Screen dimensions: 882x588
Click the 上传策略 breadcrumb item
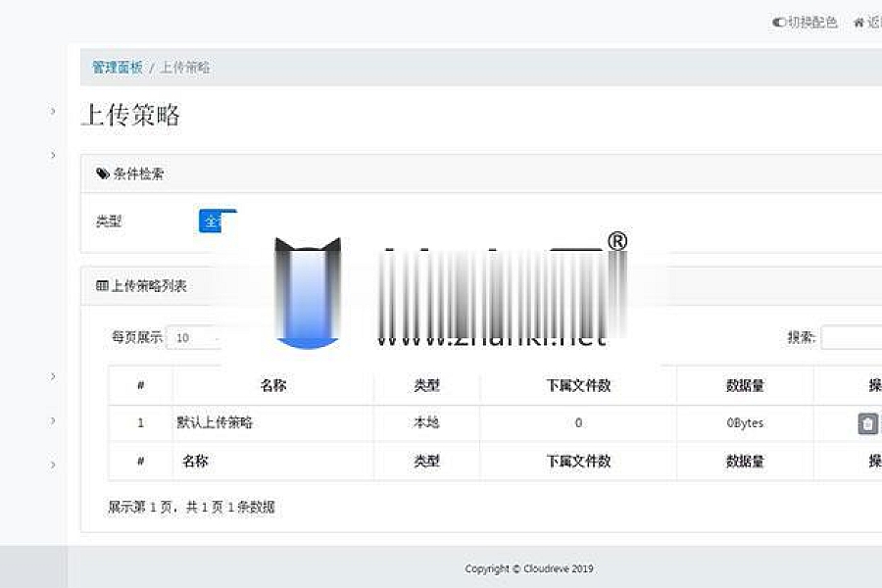[x=185, y=68]
